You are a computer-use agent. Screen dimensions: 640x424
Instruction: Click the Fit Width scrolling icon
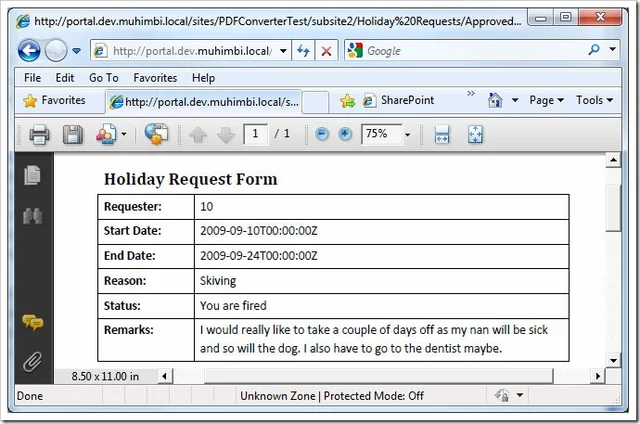coord(442,134)
